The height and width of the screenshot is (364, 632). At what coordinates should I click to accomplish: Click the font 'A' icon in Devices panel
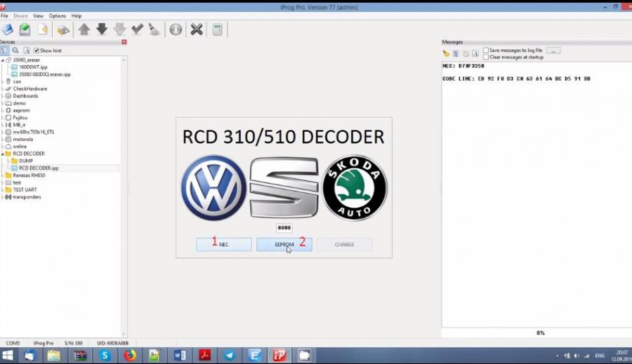[27, 50]
